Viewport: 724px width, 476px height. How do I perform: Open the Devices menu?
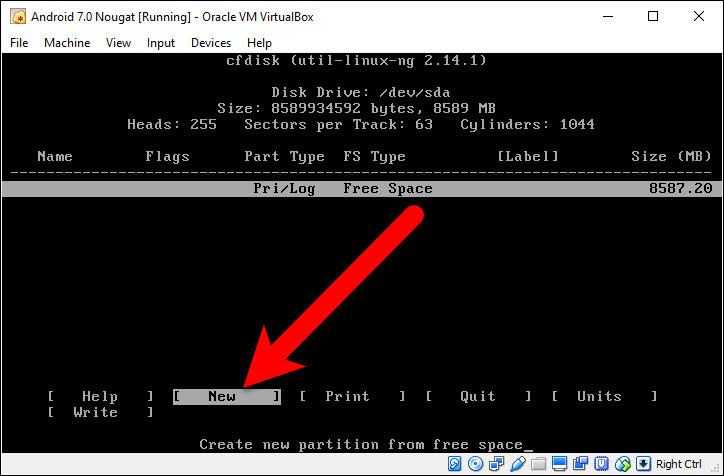[211, 43]
